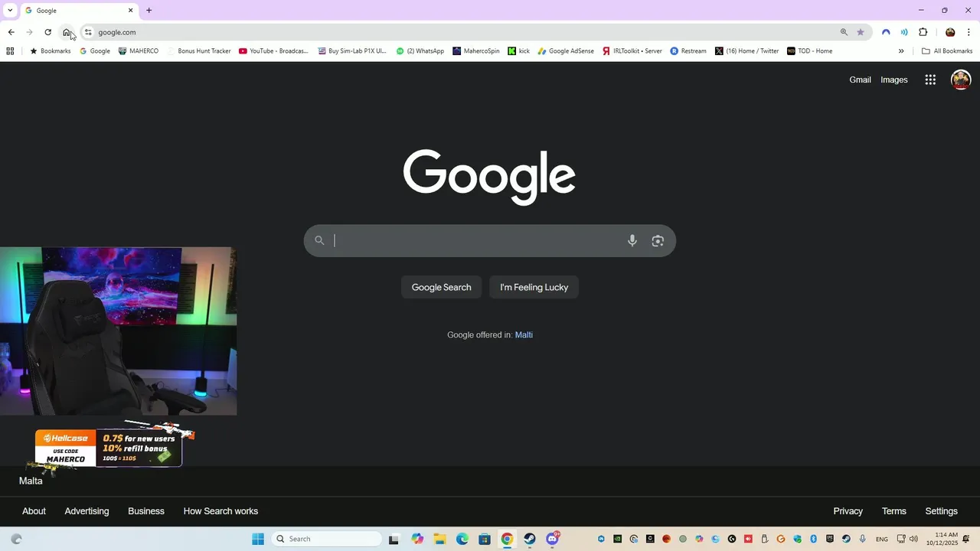Switch to the Google tab
The width and height of the screenshot is (980, 551).
click(x=79, y=11)
